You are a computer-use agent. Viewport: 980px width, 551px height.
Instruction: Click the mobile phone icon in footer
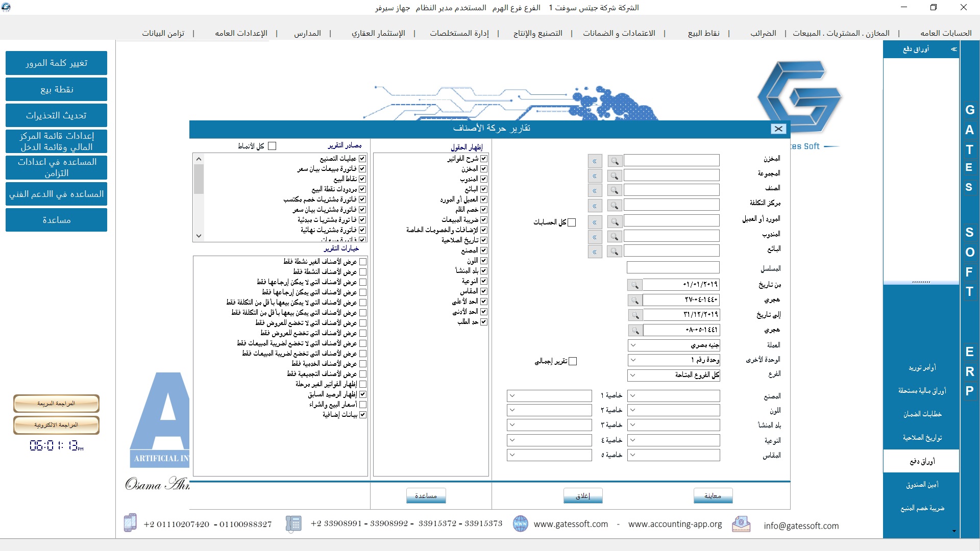pyautogui.click(x=130, y=523)
